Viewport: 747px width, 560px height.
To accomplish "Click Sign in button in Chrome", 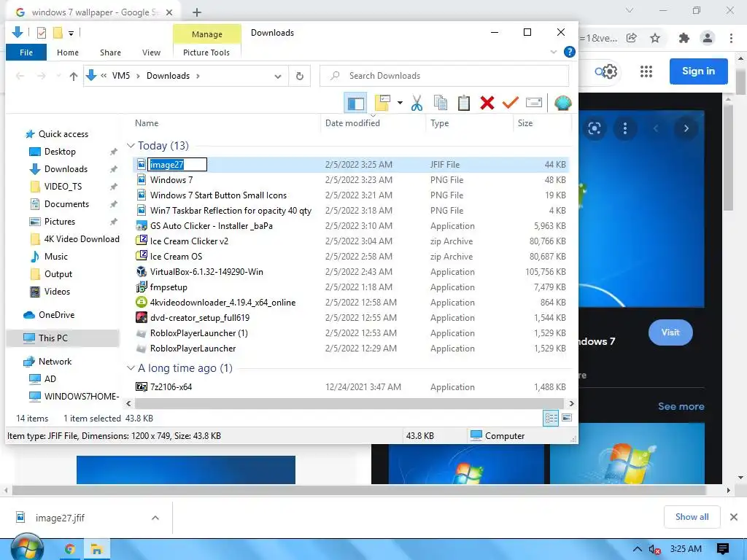I will [698, 71].
